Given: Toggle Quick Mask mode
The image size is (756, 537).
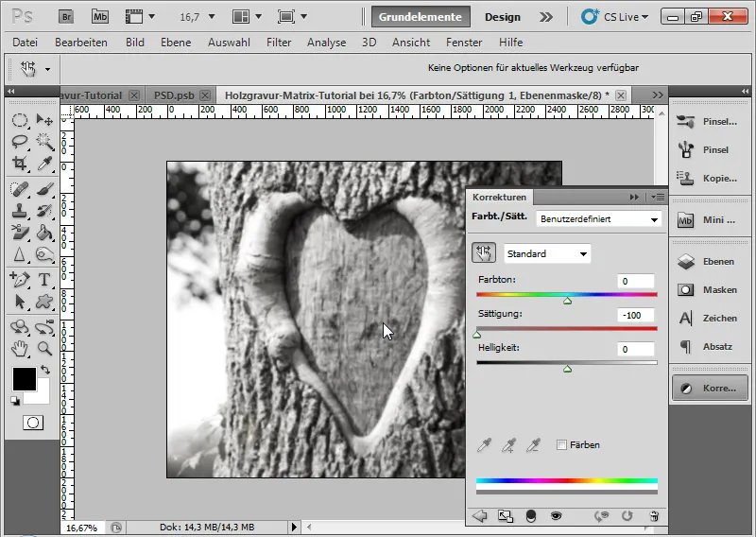Looking at the screenshot, I should click(x=33, y=423).
